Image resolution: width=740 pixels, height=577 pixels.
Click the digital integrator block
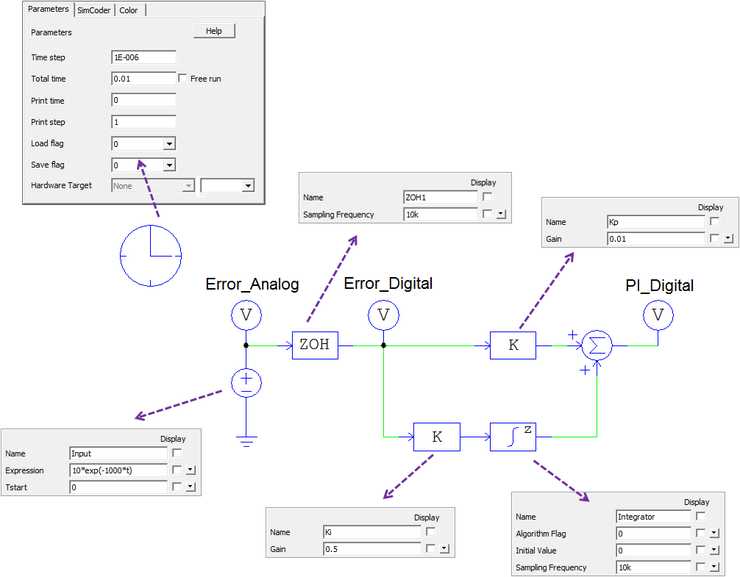click(513, 437)
